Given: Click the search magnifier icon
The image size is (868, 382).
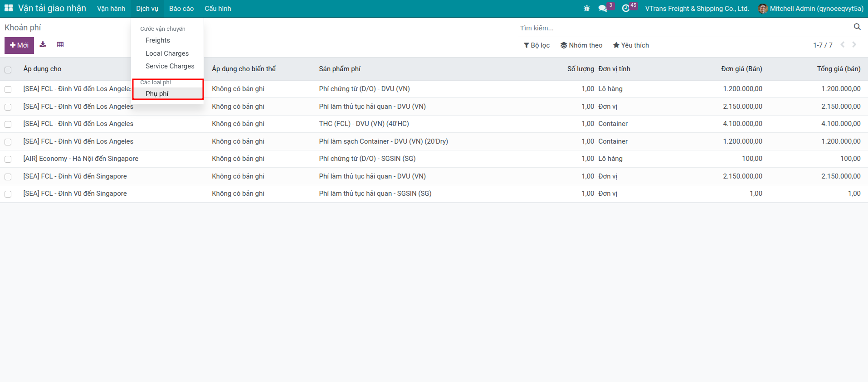Looking at the screenshot, I should 857,27.
